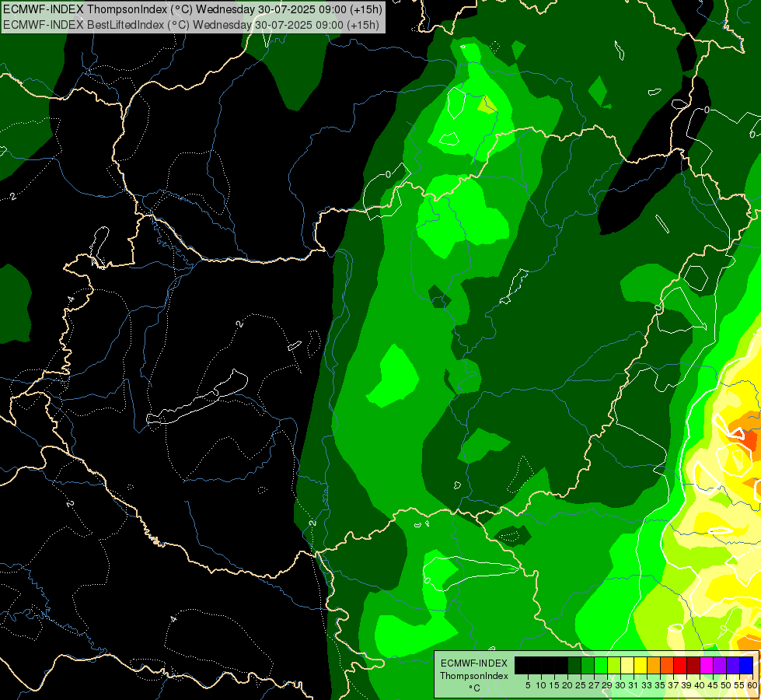Click legend scale value 39
Viewport: 761px width, 700px height.
tap(686, 685)
